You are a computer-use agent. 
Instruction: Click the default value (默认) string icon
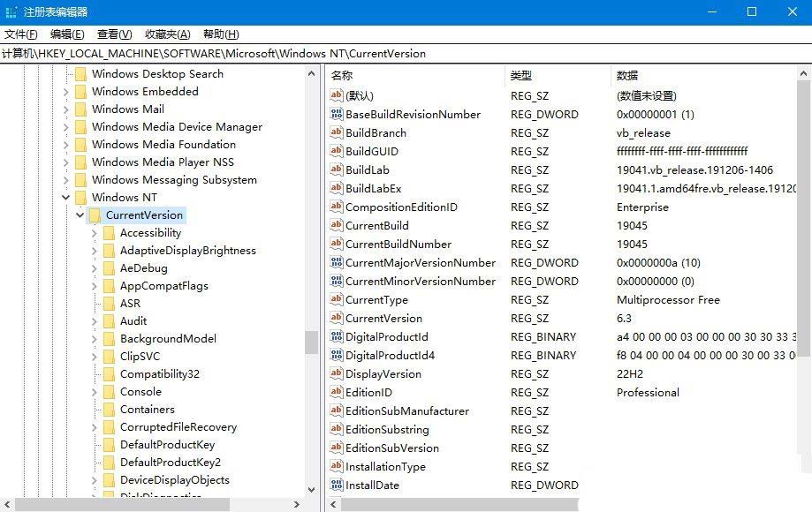[336, 95]
